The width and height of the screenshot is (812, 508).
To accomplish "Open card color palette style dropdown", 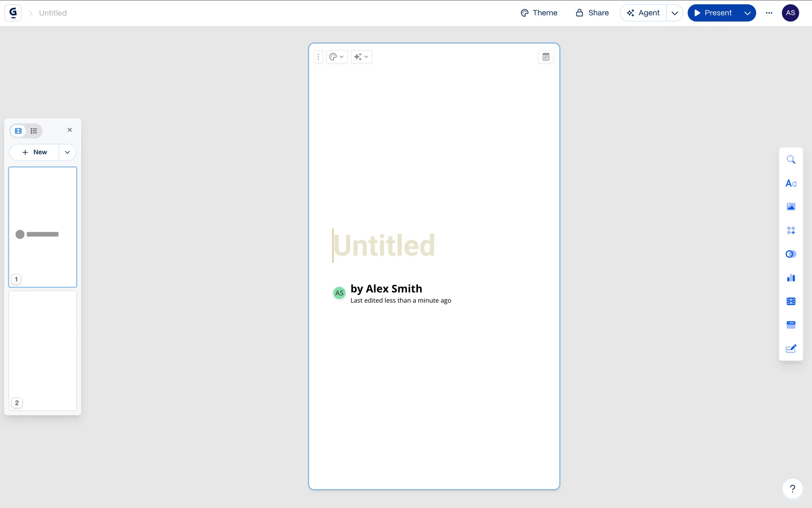I will [337, 57].
